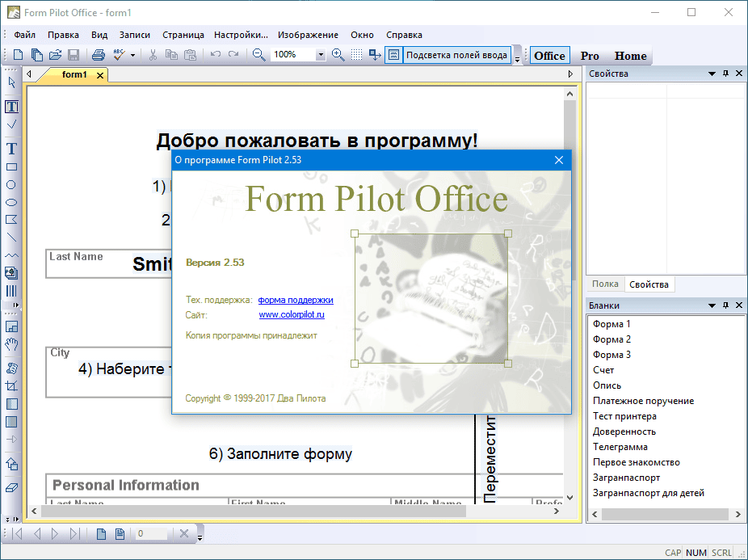Select the form1 document tab
The width and height of the screenshot is (748, 560).
(x=74, y=74)
